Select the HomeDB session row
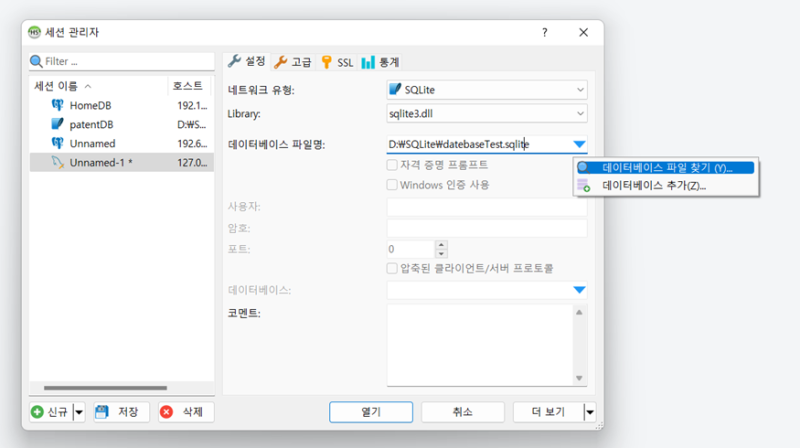800x448 pixels. click(121, 105)
